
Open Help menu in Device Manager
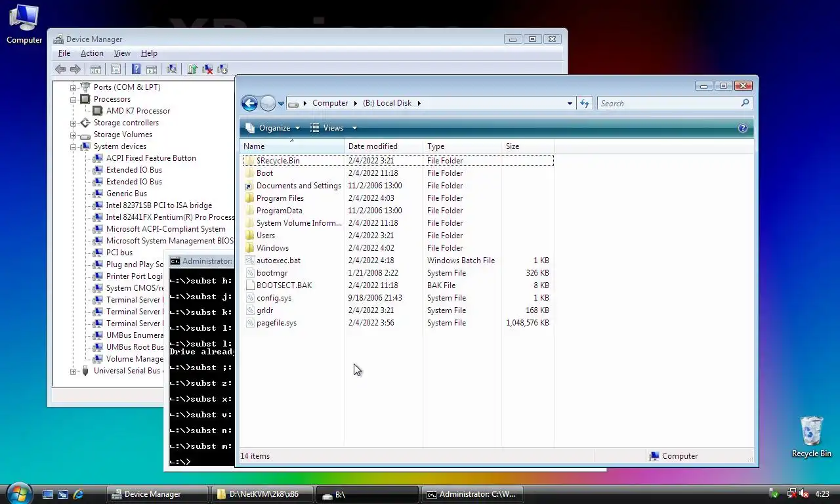click(x=149, y=53)
